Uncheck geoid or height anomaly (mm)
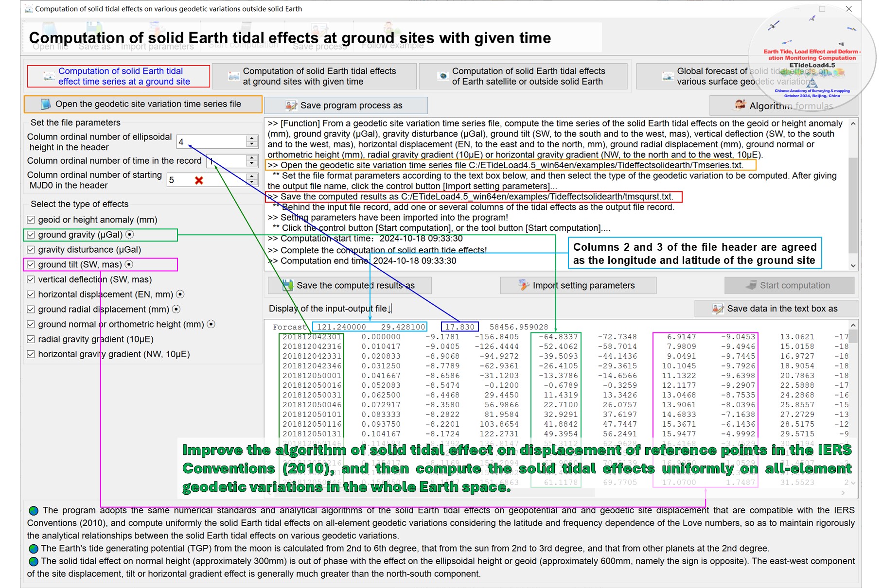 tap(31, 220)
